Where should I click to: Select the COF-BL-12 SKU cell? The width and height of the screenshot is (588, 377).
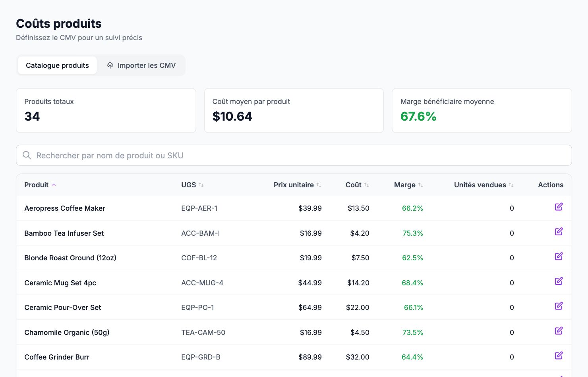tap(199, 258)
